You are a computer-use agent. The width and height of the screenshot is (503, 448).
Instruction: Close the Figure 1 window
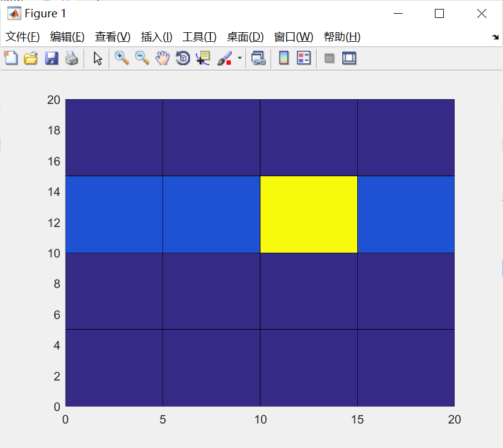pos(481,14)
